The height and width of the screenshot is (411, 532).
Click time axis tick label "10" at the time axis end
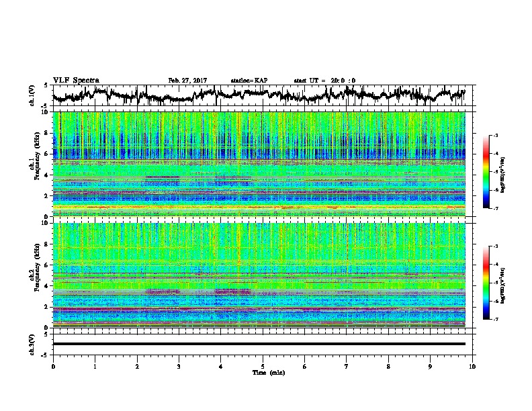click(472, 367)
